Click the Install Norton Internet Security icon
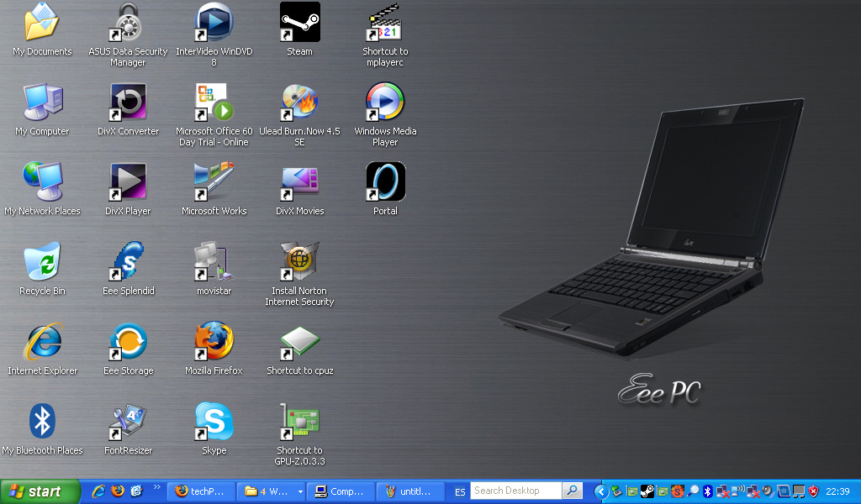 (299, 262)
